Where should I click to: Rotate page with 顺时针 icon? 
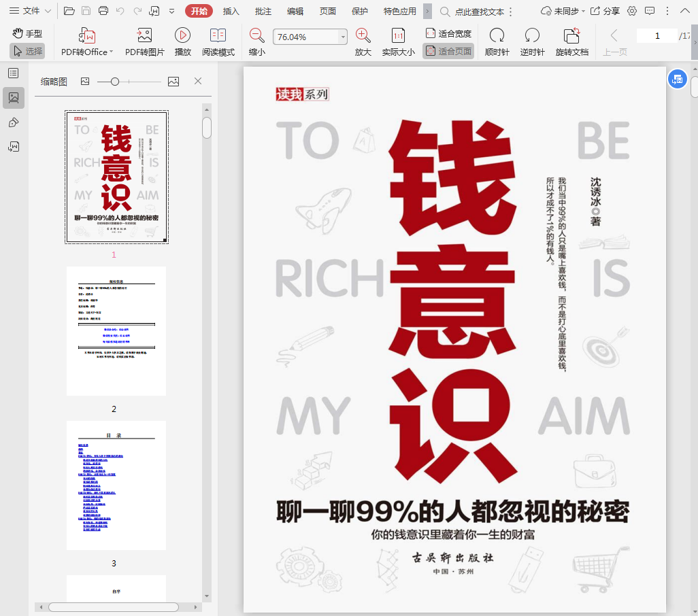497,36
